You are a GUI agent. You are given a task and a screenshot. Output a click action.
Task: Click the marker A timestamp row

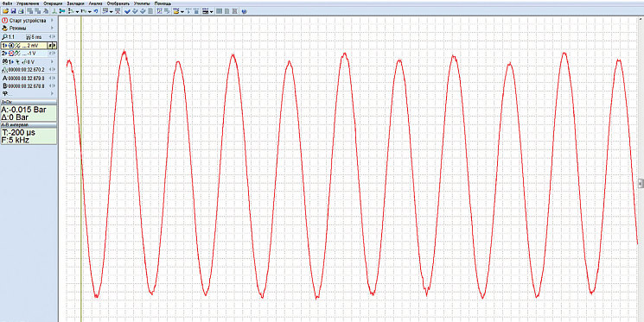[29, 79]
